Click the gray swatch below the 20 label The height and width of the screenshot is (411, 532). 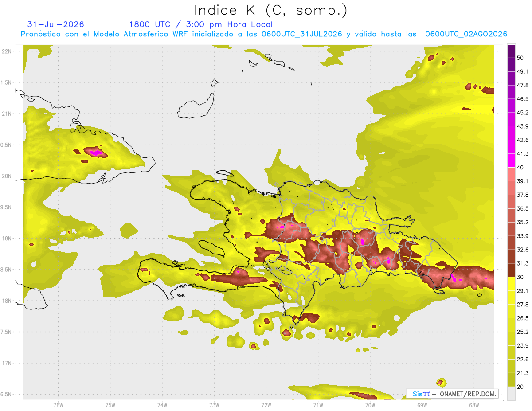tap(511, 393)
